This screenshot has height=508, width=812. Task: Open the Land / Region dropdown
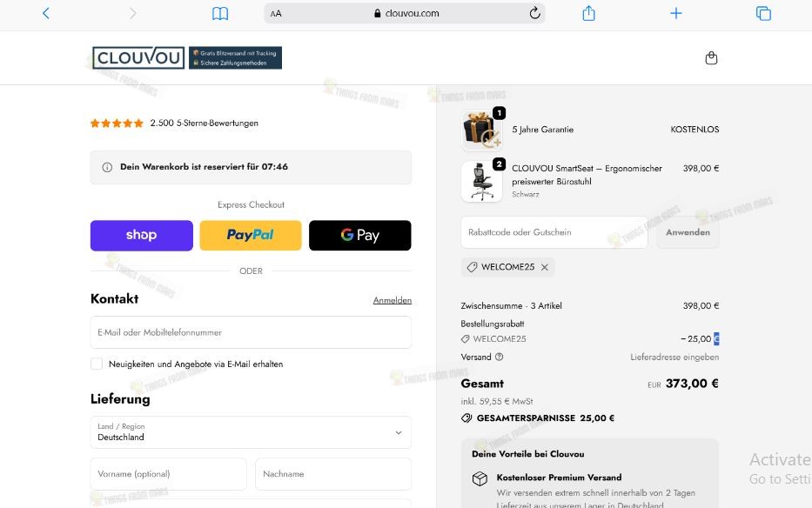tap(251, 432)
